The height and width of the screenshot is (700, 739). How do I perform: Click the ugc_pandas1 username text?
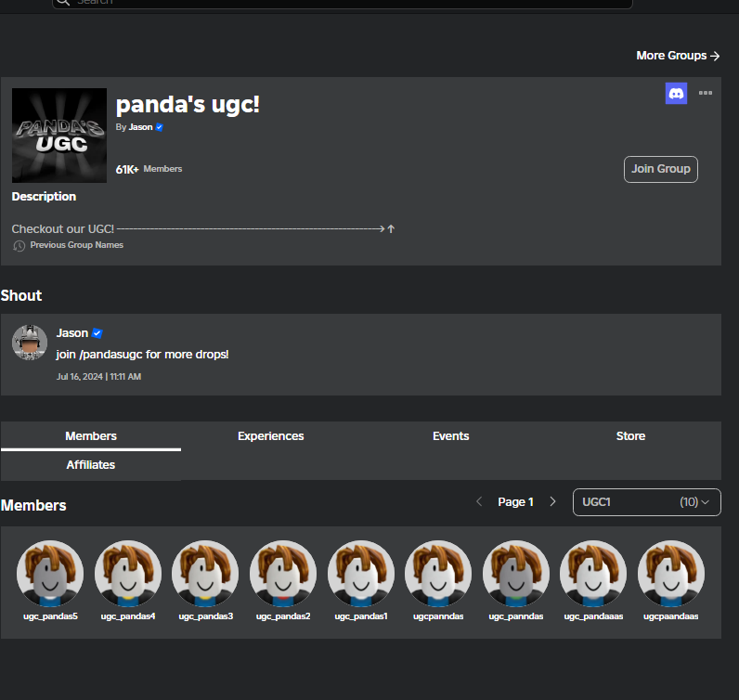pyautogui.click(x=361, y=616)
